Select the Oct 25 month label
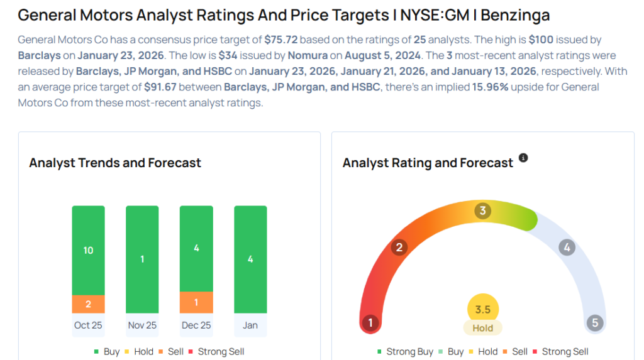 88,325
